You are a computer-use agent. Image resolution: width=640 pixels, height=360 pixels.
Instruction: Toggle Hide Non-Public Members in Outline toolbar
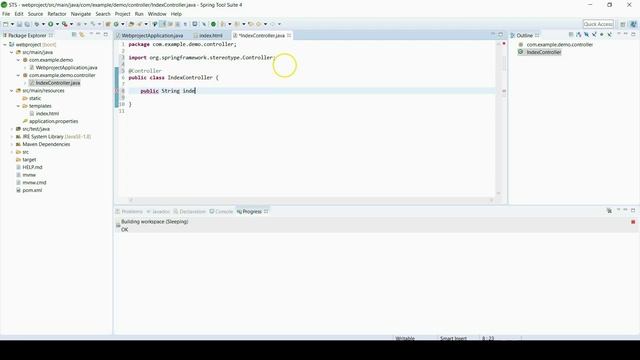pos(602,35)
